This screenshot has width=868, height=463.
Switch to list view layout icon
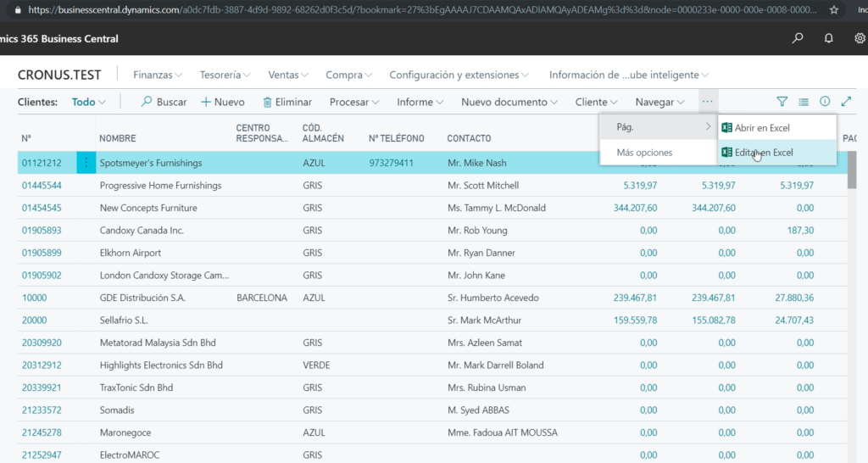804,102
